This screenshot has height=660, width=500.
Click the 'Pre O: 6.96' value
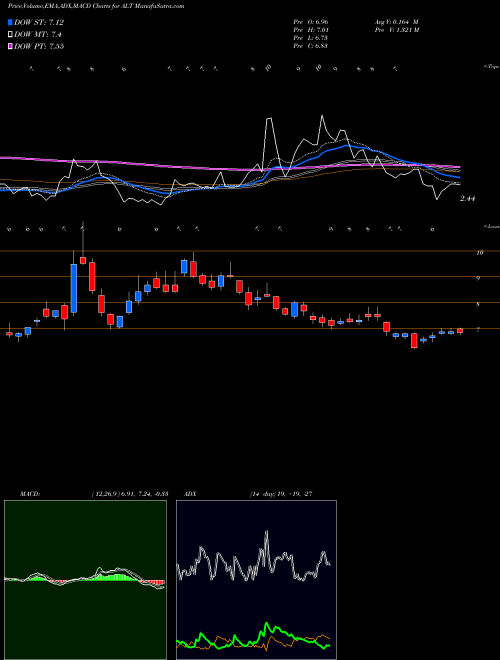point(311,21)
